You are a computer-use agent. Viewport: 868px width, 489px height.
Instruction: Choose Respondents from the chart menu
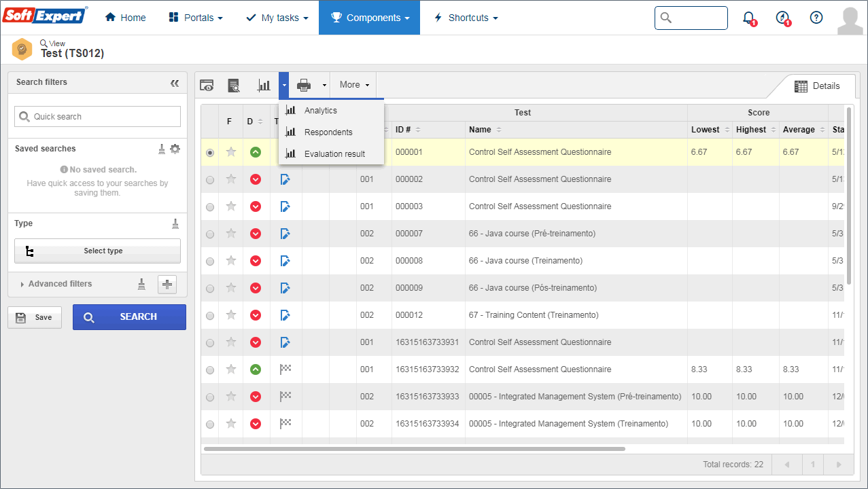[328, 132]
